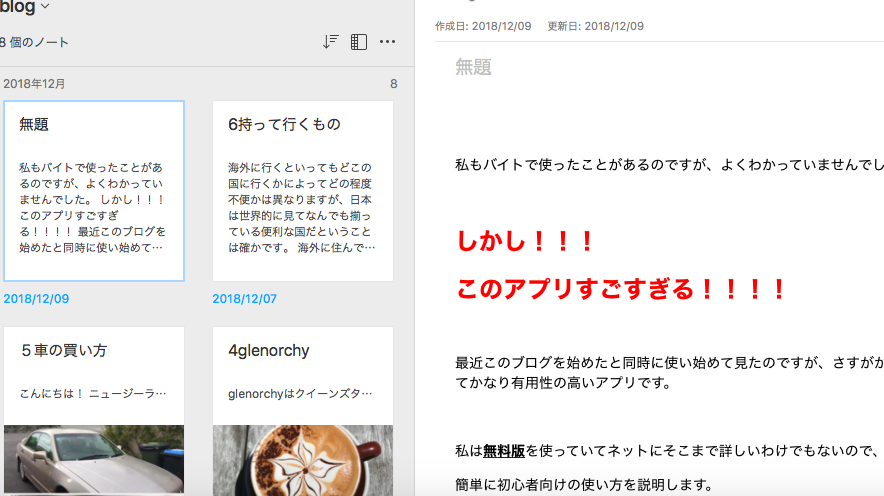Click the first line 私もバイトで使った in editor
Screen dimensions: 884x496
click(669, 165)
